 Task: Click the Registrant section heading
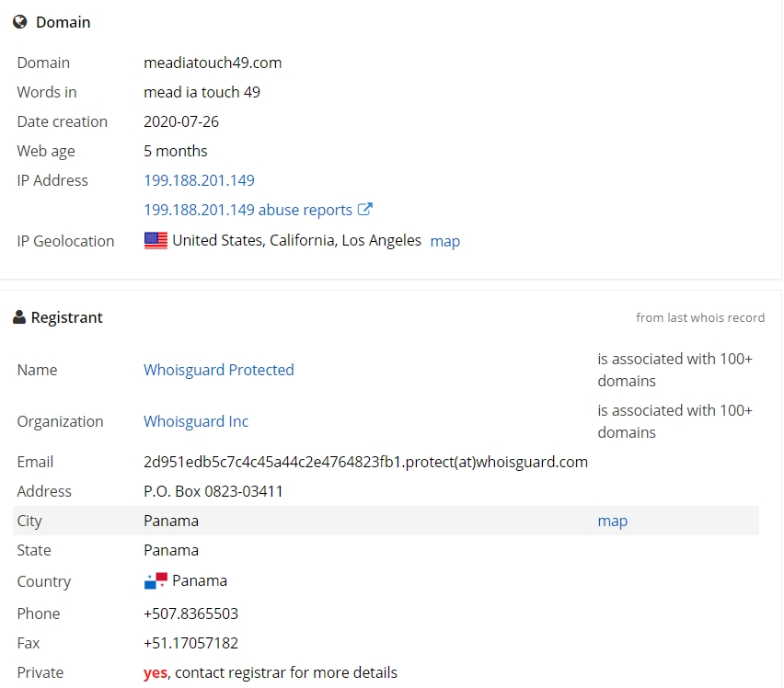point(66,317)
